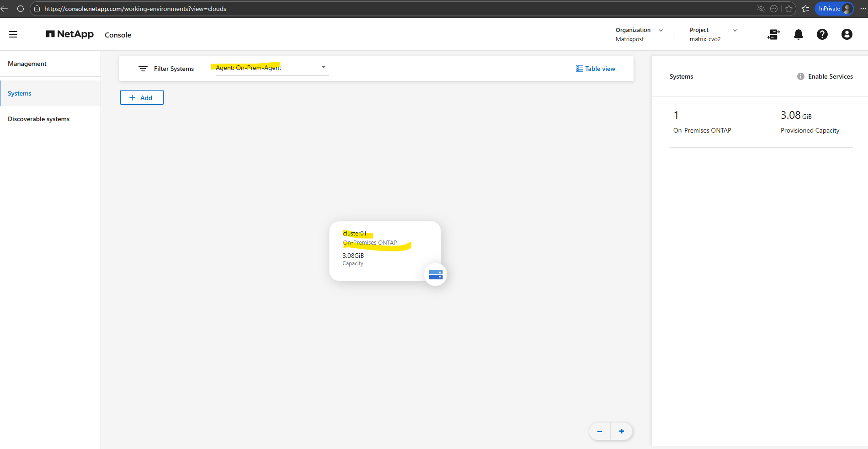Click the NetApp logo
The height and width of the screenshot is (449, 868).
69,34
